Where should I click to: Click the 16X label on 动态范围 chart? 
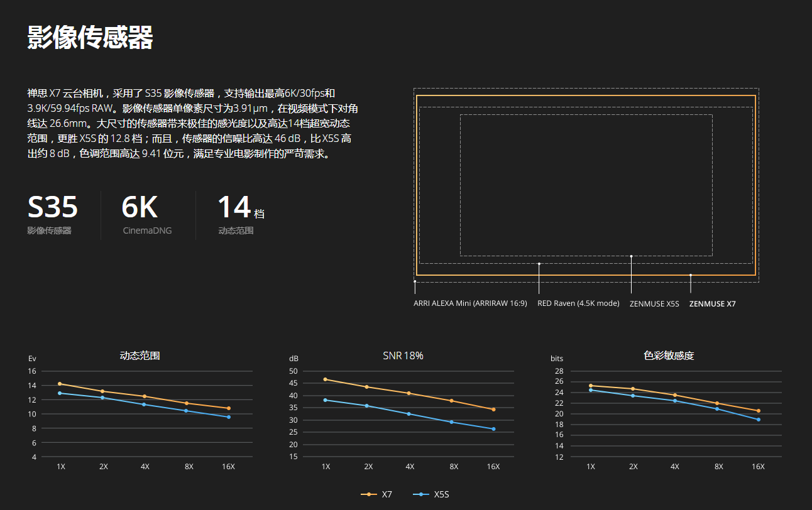[229, 467]
